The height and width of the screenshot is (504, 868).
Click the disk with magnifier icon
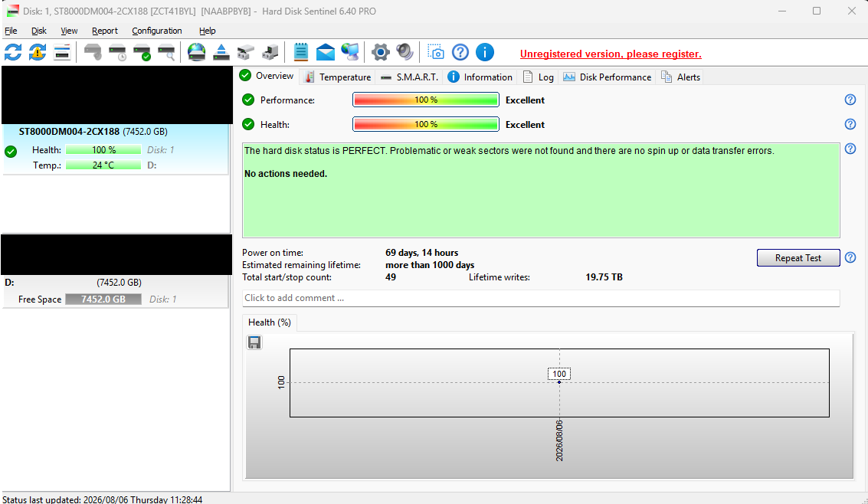point(166,53)
